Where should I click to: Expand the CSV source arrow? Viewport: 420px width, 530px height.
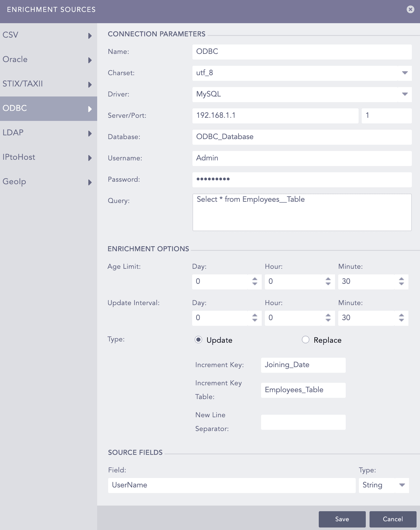pos(90,36)
